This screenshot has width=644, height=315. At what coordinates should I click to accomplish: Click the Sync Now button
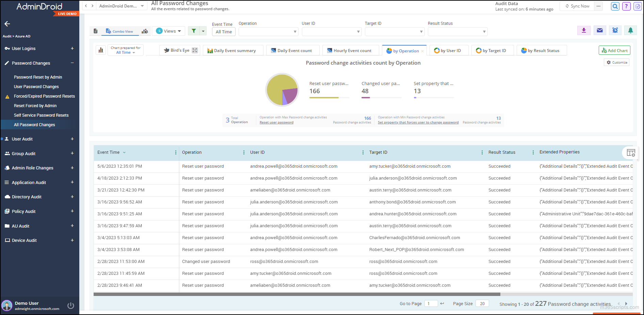click(x=577, y=6)
